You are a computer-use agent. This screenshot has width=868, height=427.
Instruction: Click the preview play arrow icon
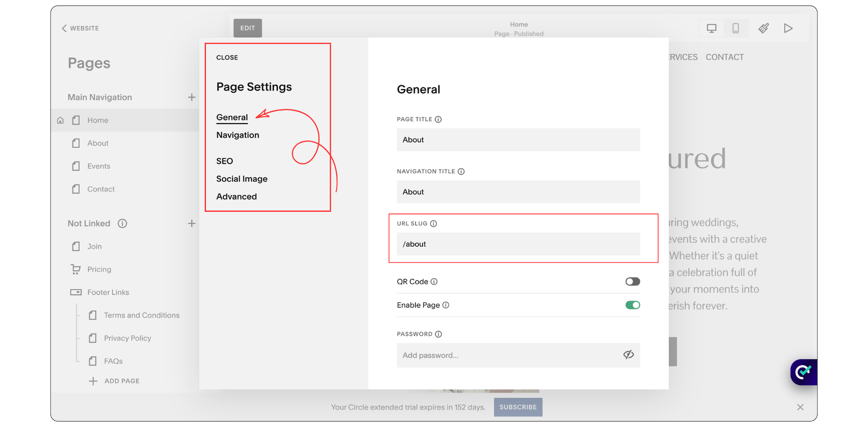pos(788,28)
